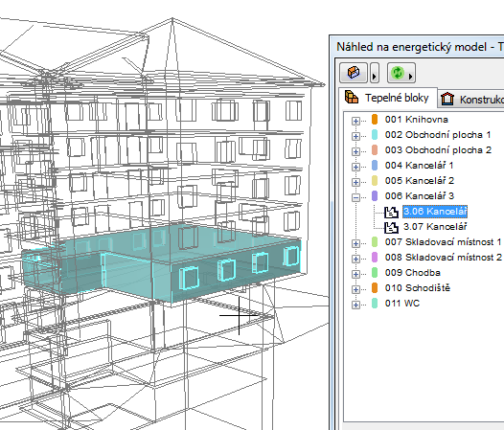Click orange color swatch of 001 Knihovna

375,119
